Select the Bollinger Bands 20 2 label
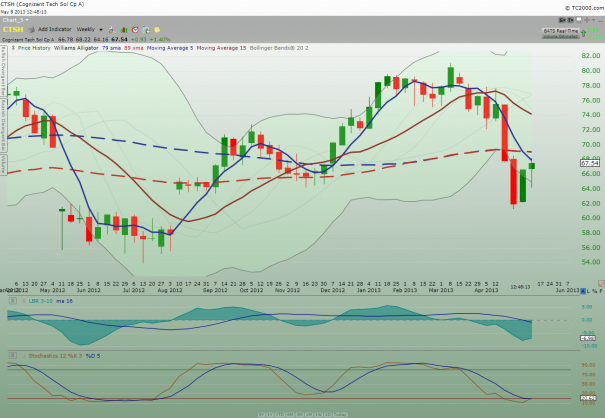The height and width of the screenshot is (418, 605). point(279,48)
